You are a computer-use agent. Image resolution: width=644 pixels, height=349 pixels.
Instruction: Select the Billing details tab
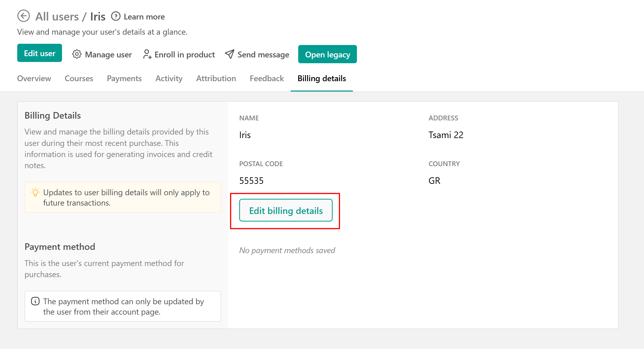pyautogui.click(x=321, y=78)
